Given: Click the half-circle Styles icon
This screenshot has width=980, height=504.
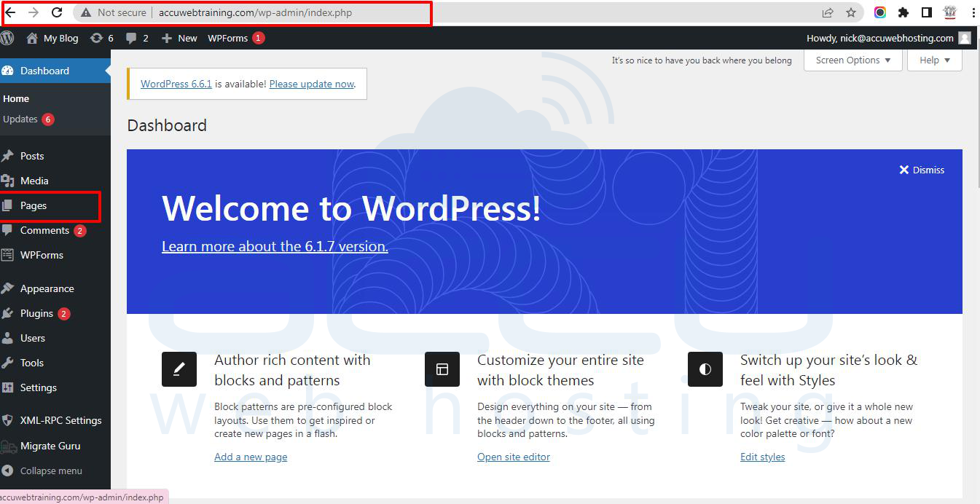Looking at the screenshot, I should (705, 369).
